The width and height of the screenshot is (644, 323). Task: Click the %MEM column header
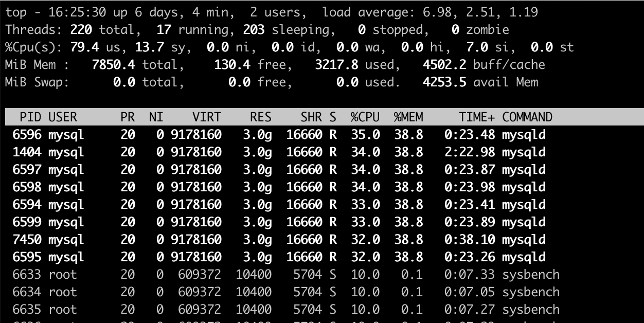(408, 117)
